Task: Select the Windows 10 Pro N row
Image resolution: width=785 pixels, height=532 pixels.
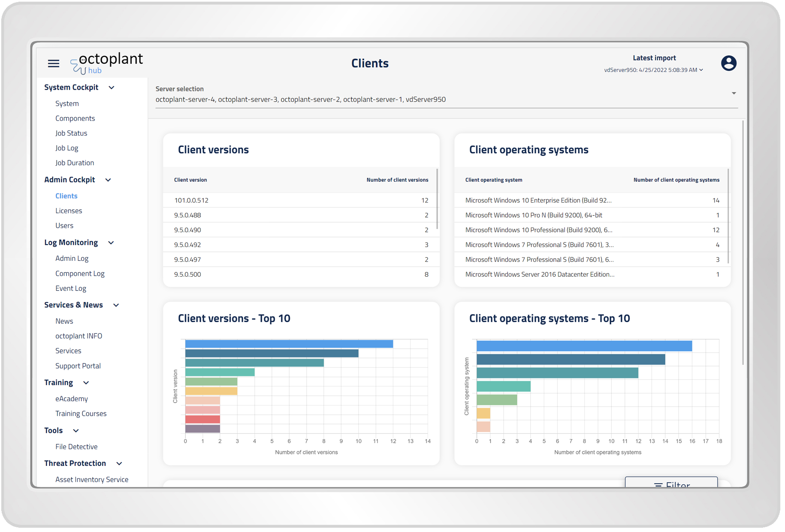Action: pos(592,215)
